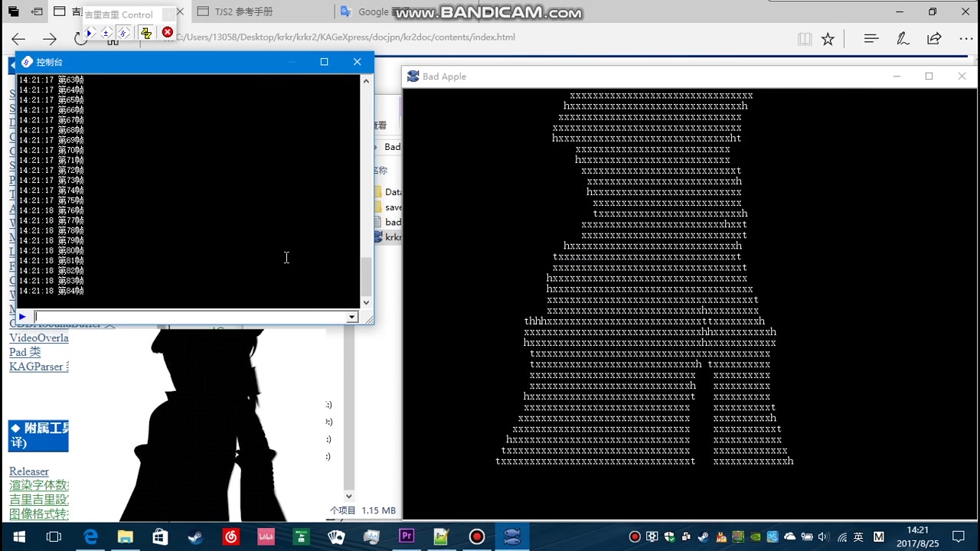Click the 1.15 MB status in Explorer
Image resolution: width=980 pixels, height=551 pixels.
click(x=378, y=510)
